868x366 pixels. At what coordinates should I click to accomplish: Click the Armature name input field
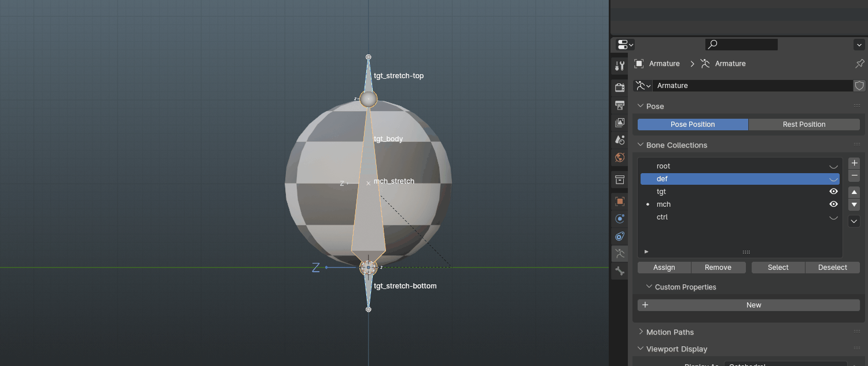coord(752,85)
